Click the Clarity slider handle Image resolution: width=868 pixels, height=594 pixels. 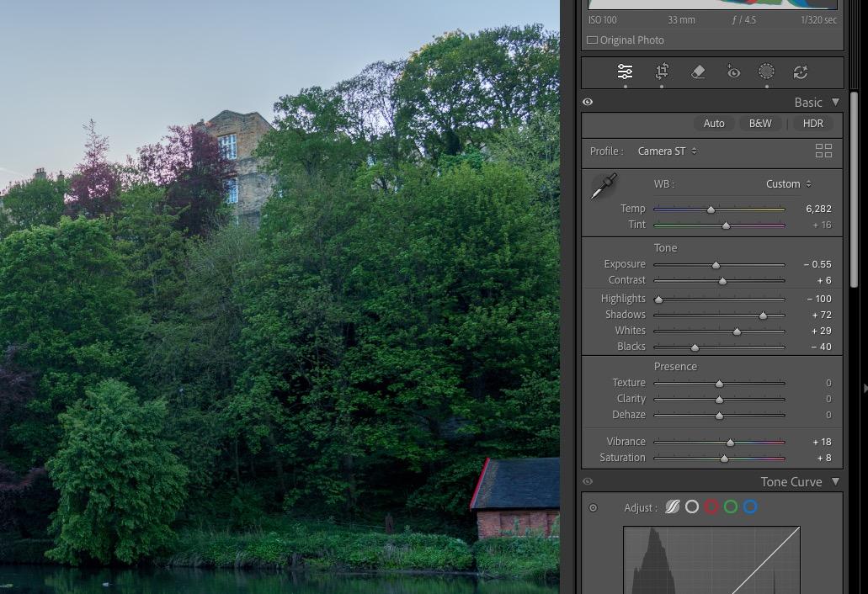click(x=719, y=400)
